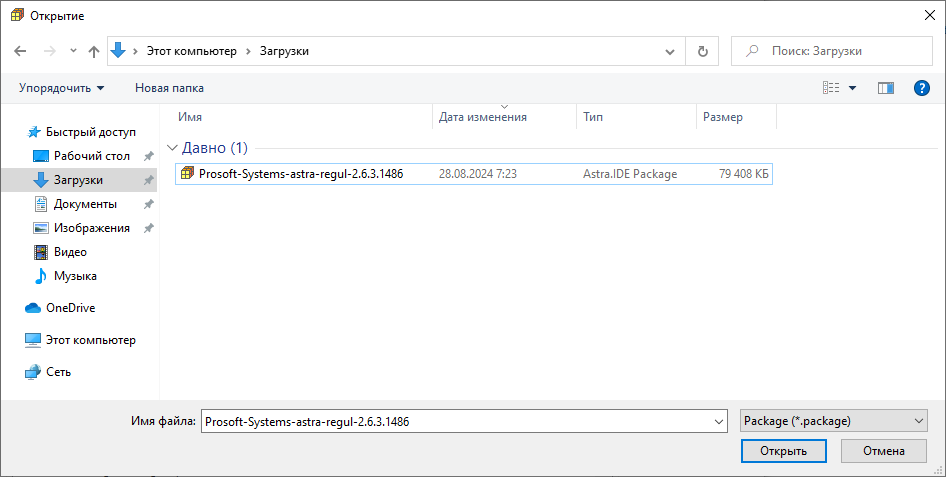Select Рабочий стол in quick access
Screen dimensions: 946x477
[91, 156]
